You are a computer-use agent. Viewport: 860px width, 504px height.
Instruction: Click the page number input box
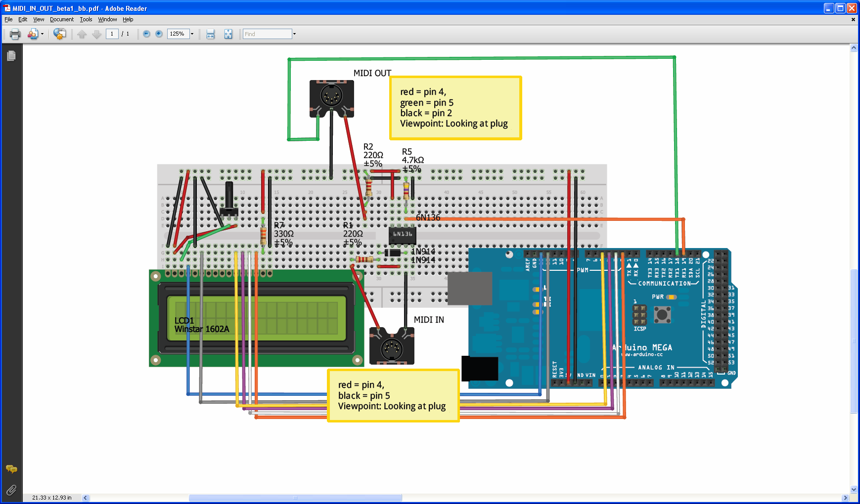click(x=112, y=34)
